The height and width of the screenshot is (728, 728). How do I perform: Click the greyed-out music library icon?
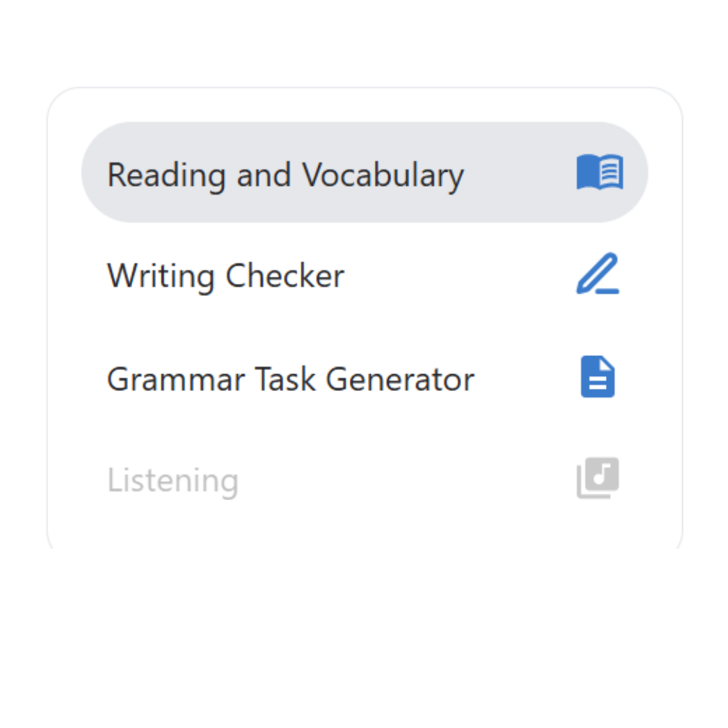click(x=597, y=479)
